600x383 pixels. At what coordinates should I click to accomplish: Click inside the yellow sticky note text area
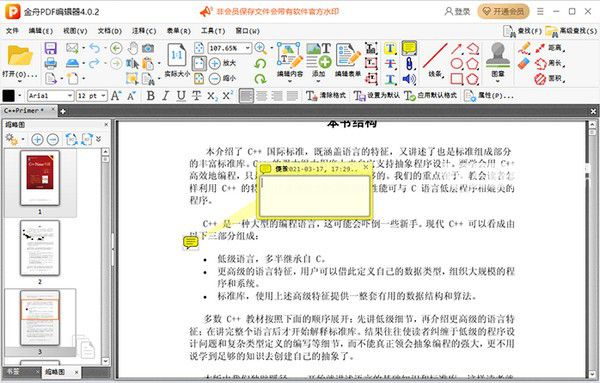pyautogui.click(x=315, y=196)
